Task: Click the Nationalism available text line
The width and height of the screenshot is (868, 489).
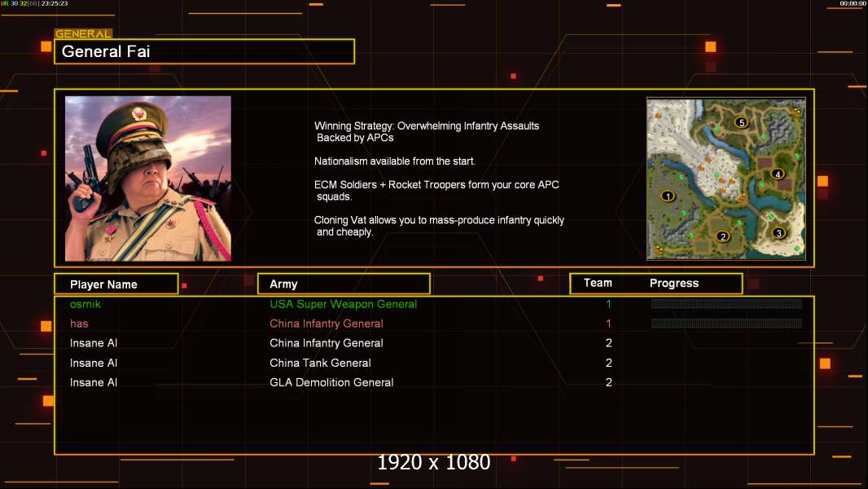Action: pyautogui.click(x=395, y=161)
